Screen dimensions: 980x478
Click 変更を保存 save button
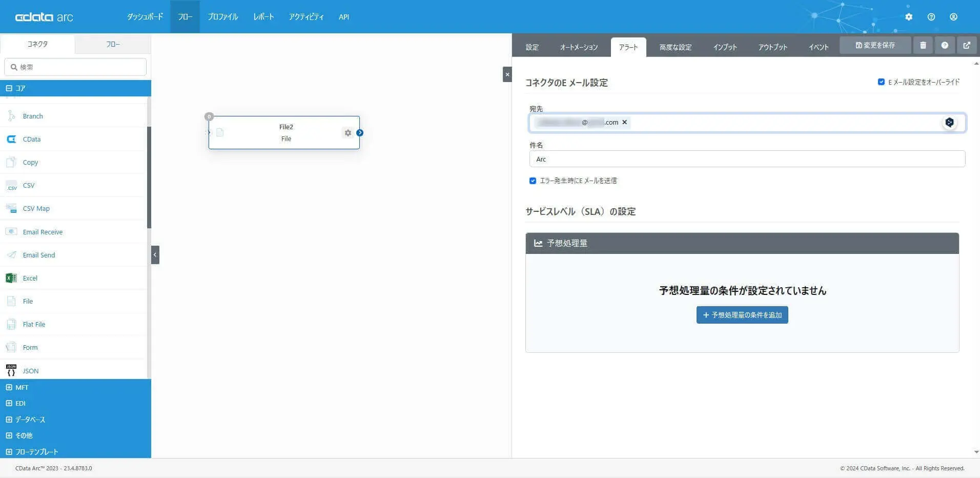(x=875, y=45)
